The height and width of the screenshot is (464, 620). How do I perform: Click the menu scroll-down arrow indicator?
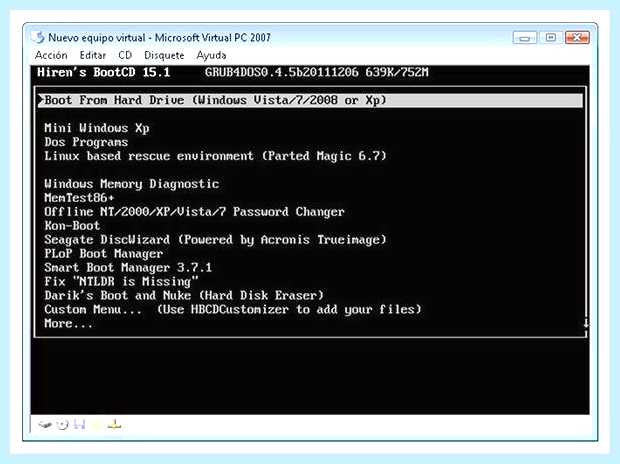586,323
